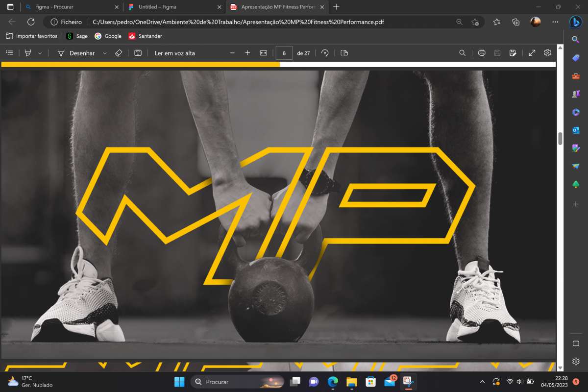Zoom out of the PDF
588x392 pixels.
pos(232,53)
